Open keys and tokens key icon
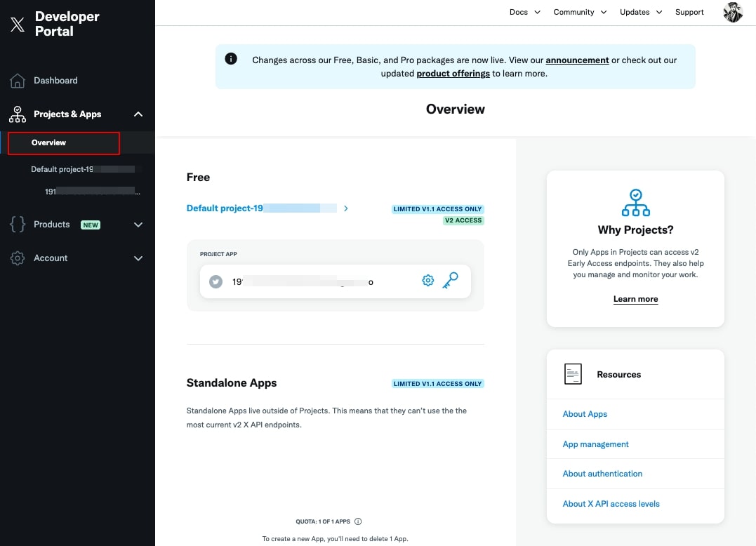 (x=450, y=281)
